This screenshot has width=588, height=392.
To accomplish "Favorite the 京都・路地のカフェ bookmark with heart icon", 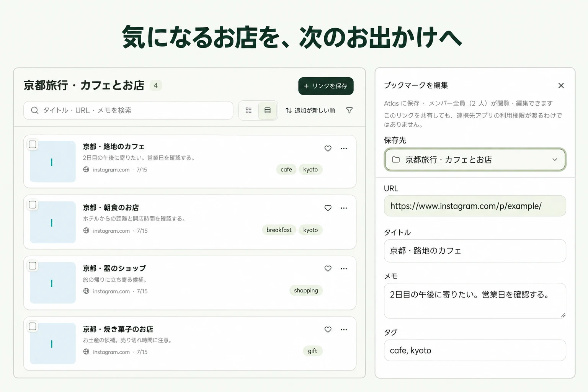I will pos(328,149).
